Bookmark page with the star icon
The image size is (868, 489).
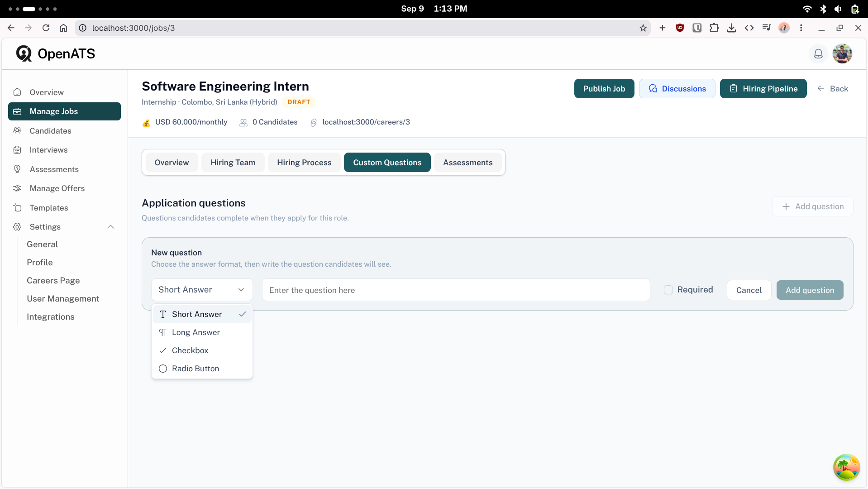pyautogui.click(x=643, y=28)
